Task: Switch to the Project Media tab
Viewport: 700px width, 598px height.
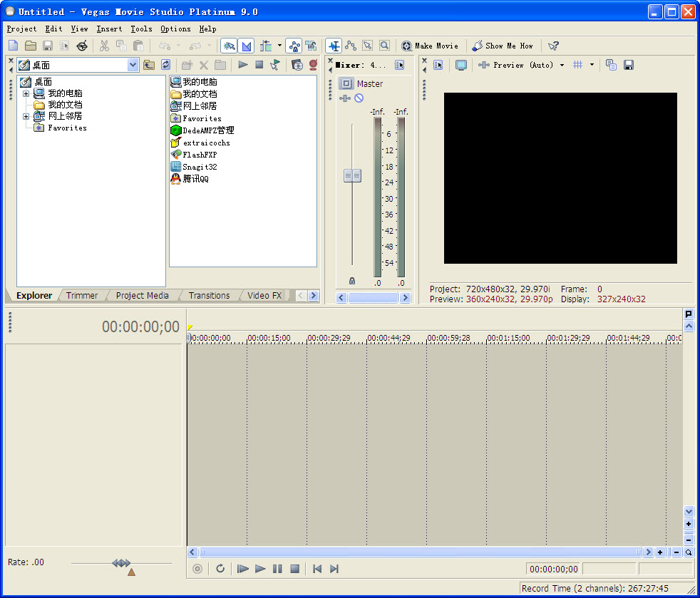Action: point(142,296)
